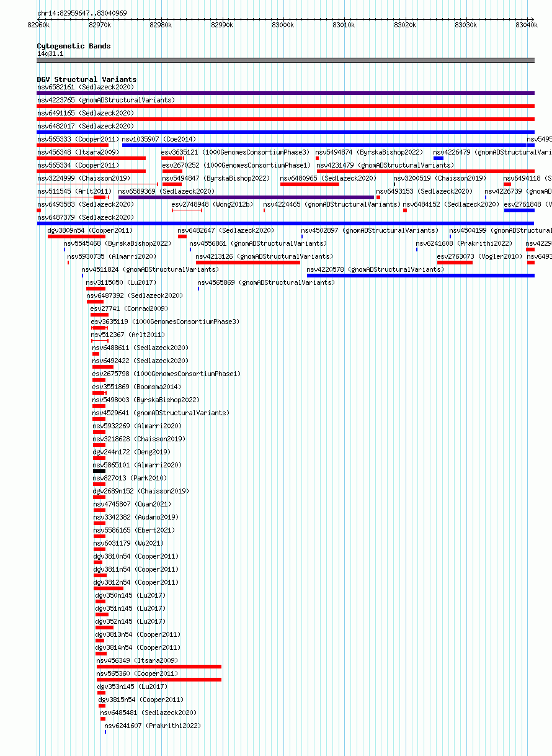Open variant nsv6482017 (Sedlazeck2020)

[85, 126]
